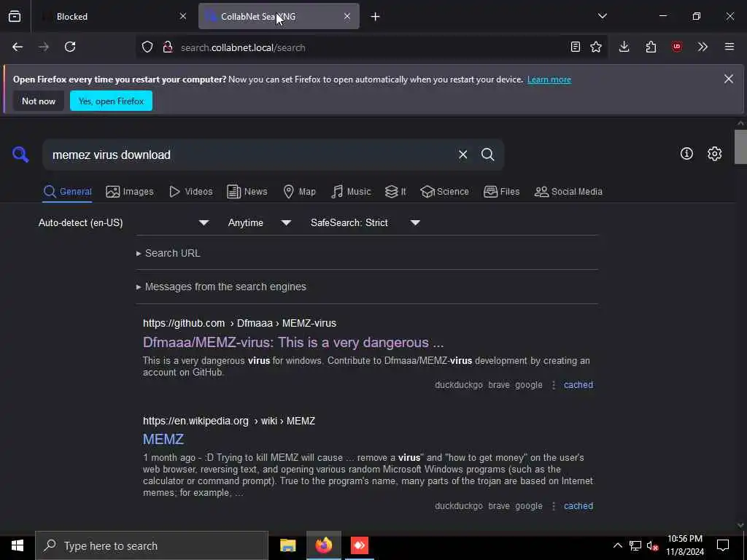Open the Auto-detect language dropdown
747x560 pixels.
pos(124,223)
